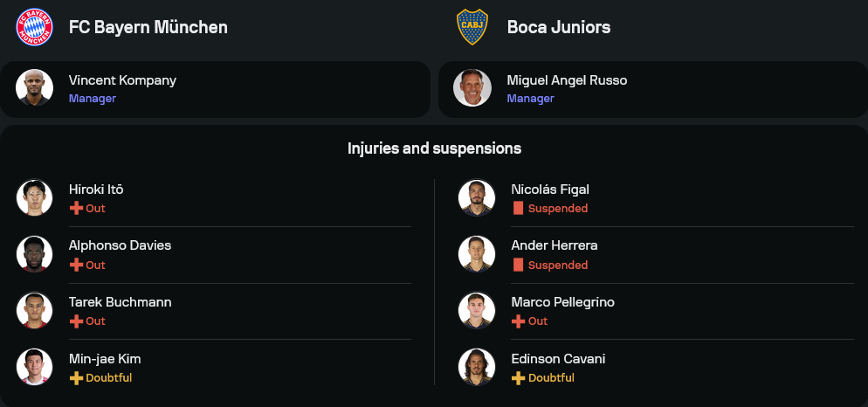Click the yellow doubtful cross for Edinson Cavani
This screenshot has height=407, width=868.
point(518,378)
